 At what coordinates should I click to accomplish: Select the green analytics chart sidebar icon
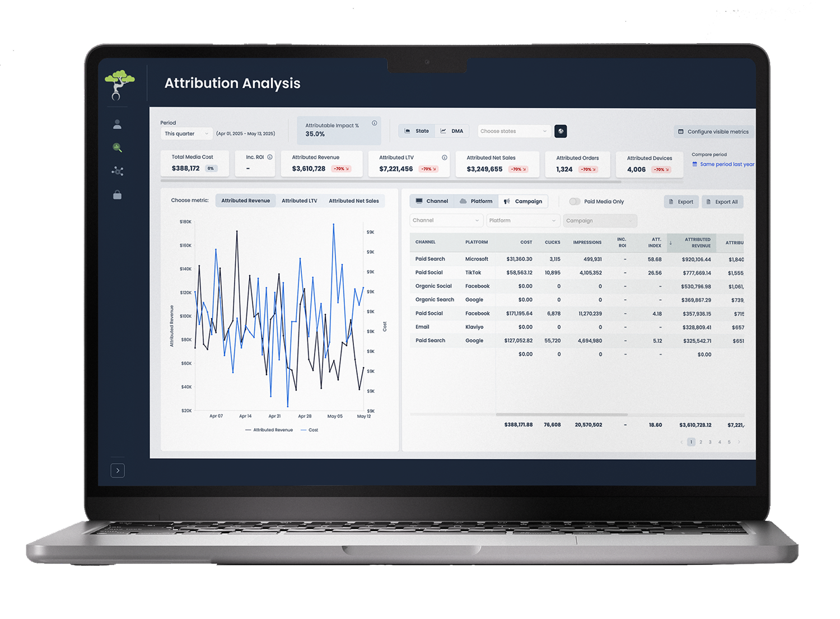(117, 148)
